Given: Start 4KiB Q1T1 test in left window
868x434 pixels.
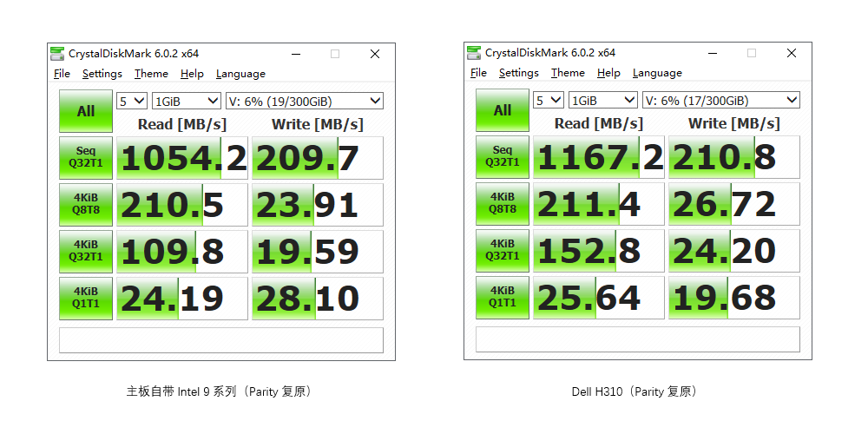Looking at the screenshot, I should pyautogui.click(x=86, y=299).
